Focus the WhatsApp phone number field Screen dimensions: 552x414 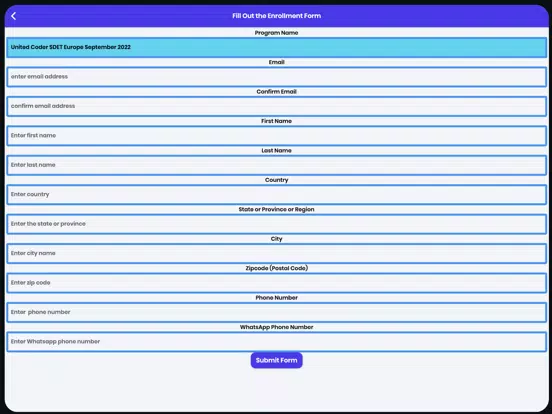coord(276,342)
